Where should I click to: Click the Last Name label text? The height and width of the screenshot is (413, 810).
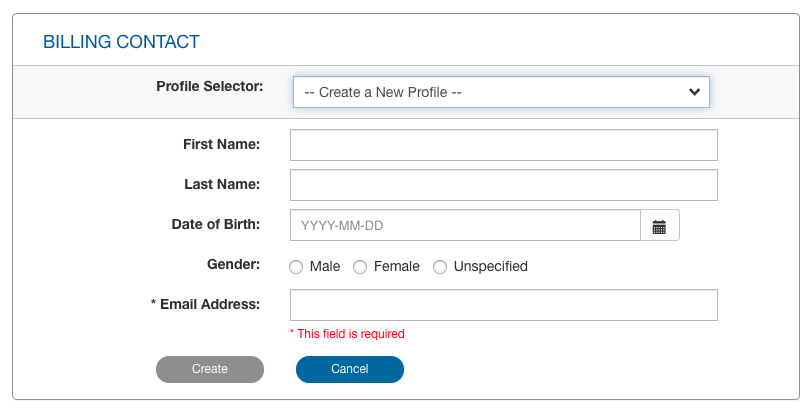coord(222,184)
